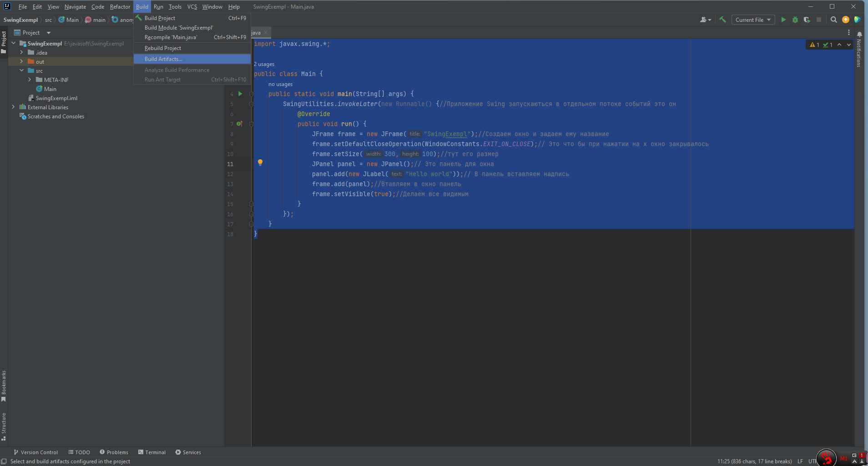Click the yellow warning indicator in the editor
Viewport: 868px width, 466px height.
pyautogui.click(x=814, y=45)
